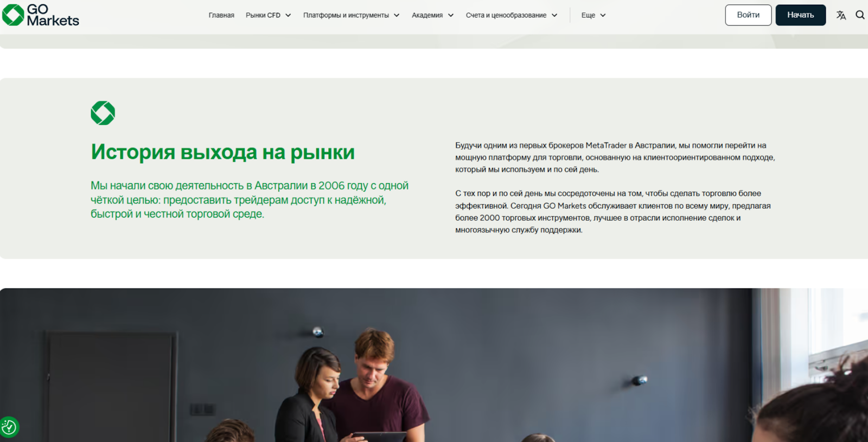Click the История выхода на рынки heading
The width and height of the screenshot is (868, 442).
[222, 152]
